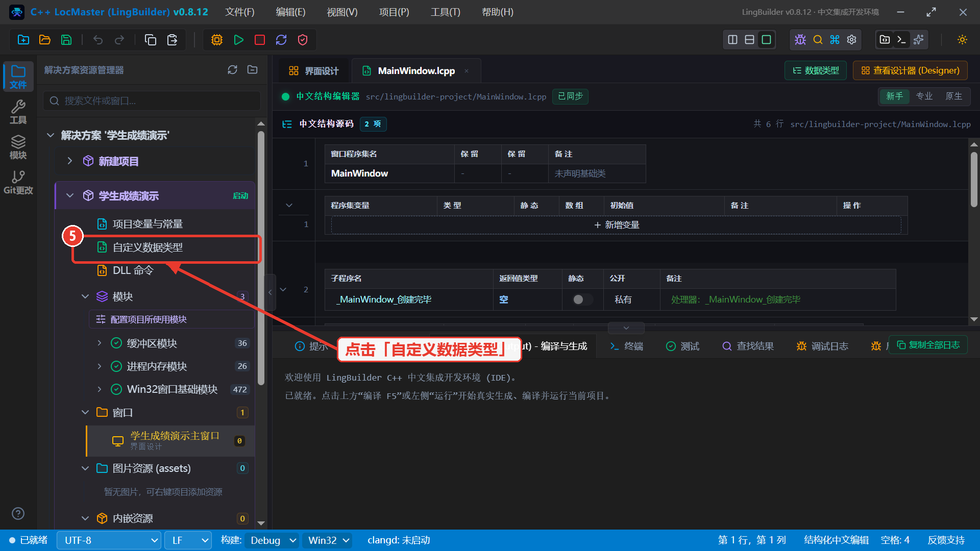
Task: Click the orange search magnifier toolbar icon
Action: tap(818, 40)
